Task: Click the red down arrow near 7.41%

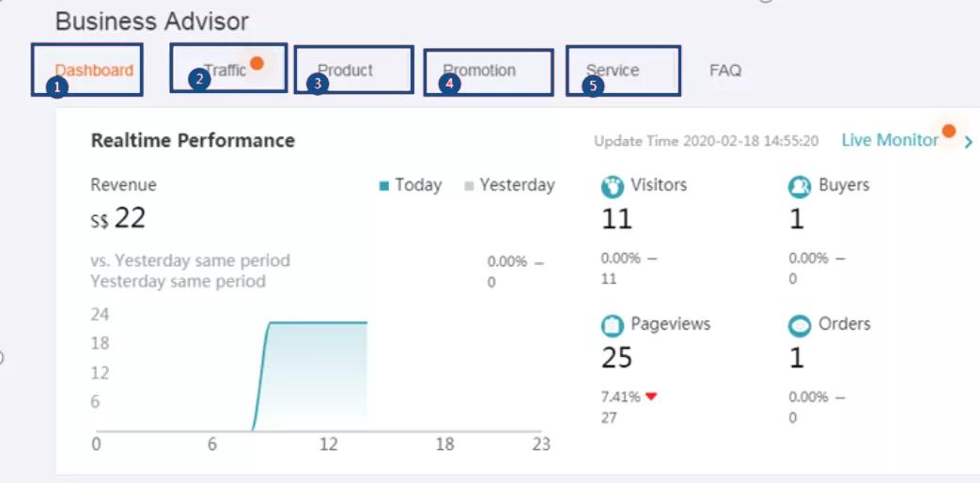Action: coord(651,397)
